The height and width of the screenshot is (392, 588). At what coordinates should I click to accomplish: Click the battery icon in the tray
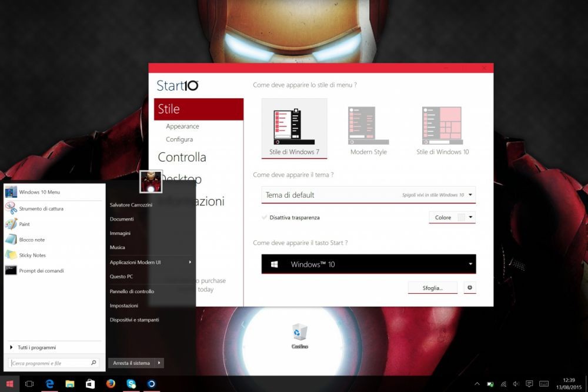click(490, 384)
